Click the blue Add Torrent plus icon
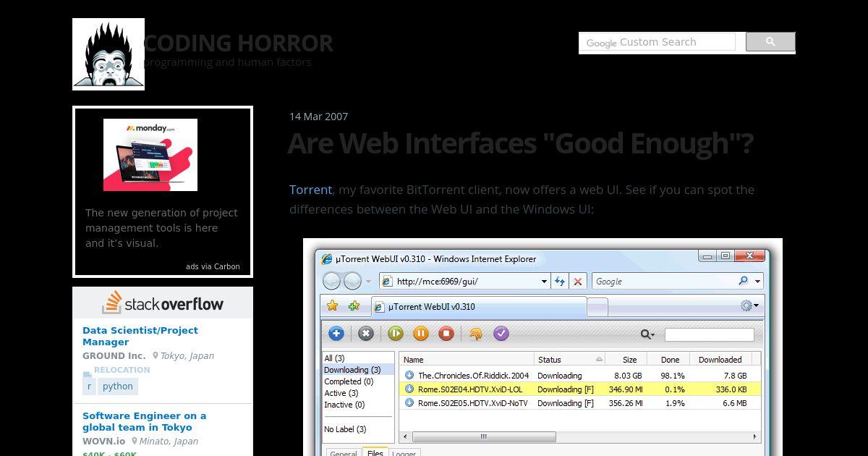The width and height of the screenshot is (868, 456). [336, 333]
